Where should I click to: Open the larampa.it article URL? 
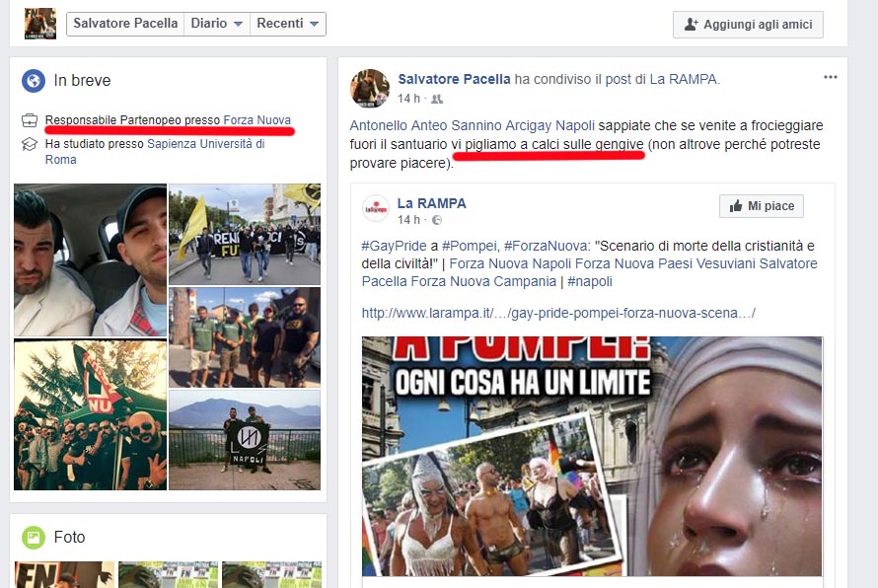click(x=558, y=313)
